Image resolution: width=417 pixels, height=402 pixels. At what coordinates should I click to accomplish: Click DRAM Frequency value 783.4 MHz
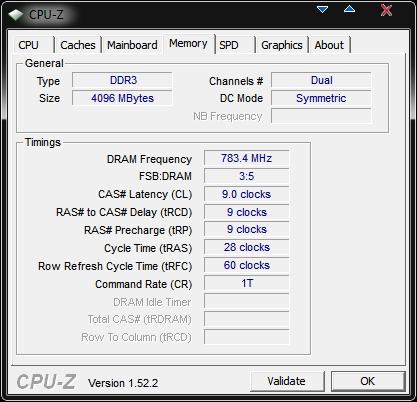(x=247, y=158)
